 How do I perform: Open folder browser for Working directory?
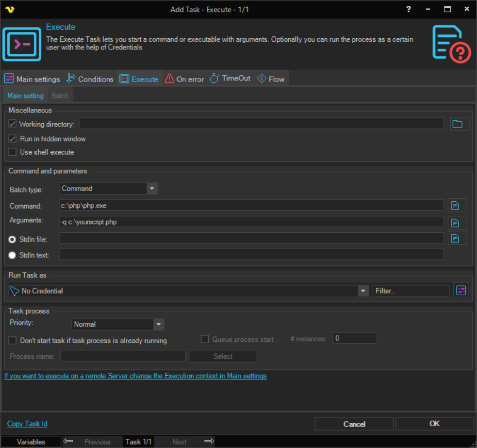point(459,124)
